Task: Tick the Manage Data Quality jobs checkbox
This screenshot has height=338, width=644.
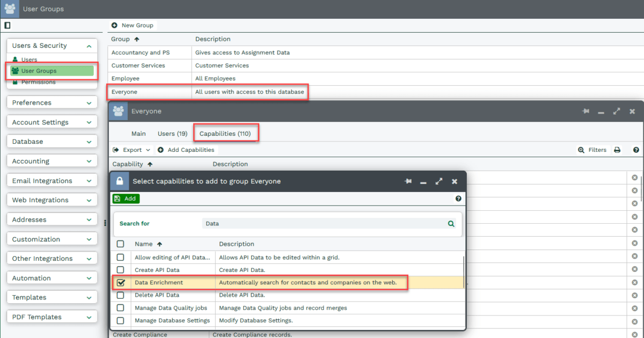Action: (x=121, y=308)
